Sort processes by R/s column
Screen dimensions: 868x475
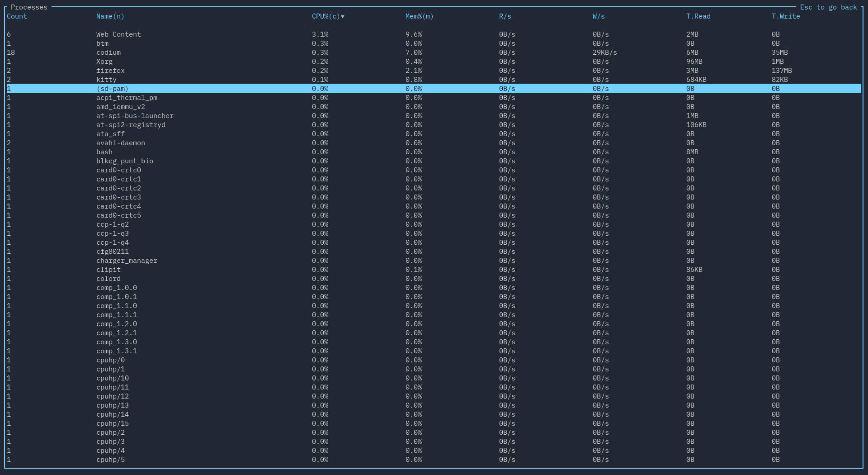tap(505, 16)
